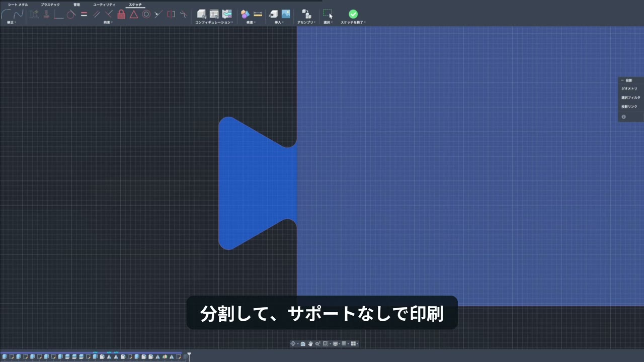The height and width of the screenshot is (362, 644).
Task: Select the Fillet arc tool in 修正
Action: click(x=6, y=14)
